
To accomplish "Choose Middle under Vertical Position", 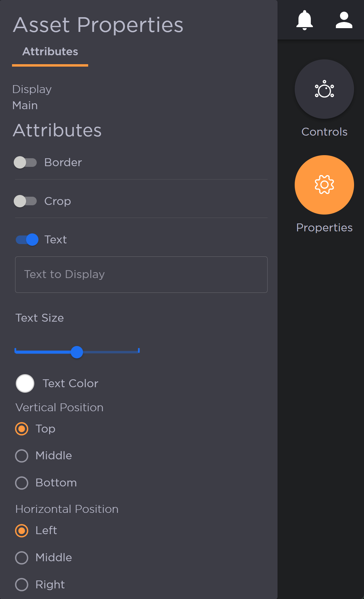I will [21, 456].
